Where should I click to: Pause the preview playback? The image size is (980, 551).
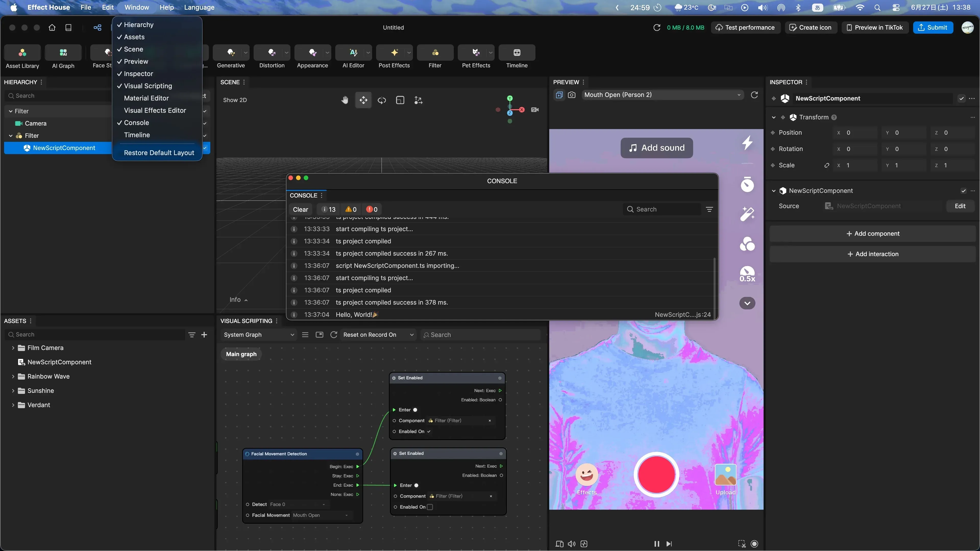(656, 544)
